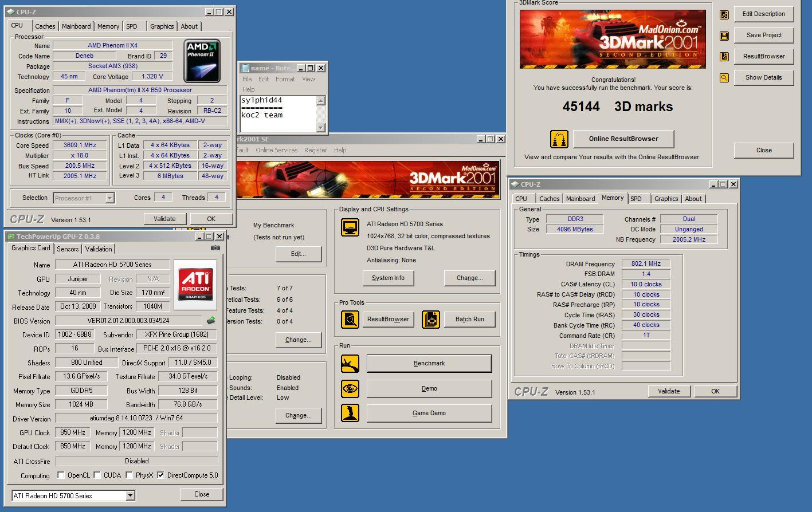Open the Register menu in 3DMark2001
The image size is (812, 512).
point(316,150)
